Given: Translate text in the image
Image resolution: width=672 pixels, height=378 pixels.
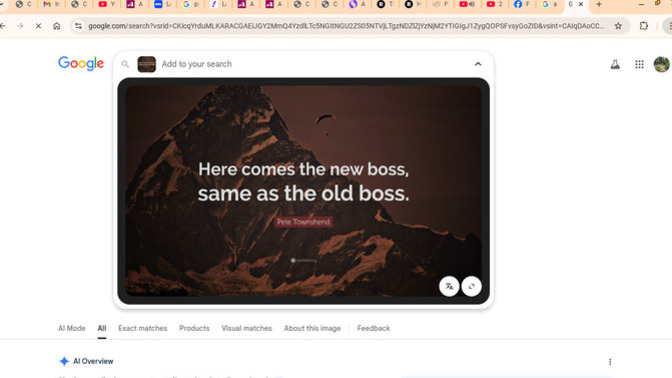Looking at the screenshot, I should 449,286.
